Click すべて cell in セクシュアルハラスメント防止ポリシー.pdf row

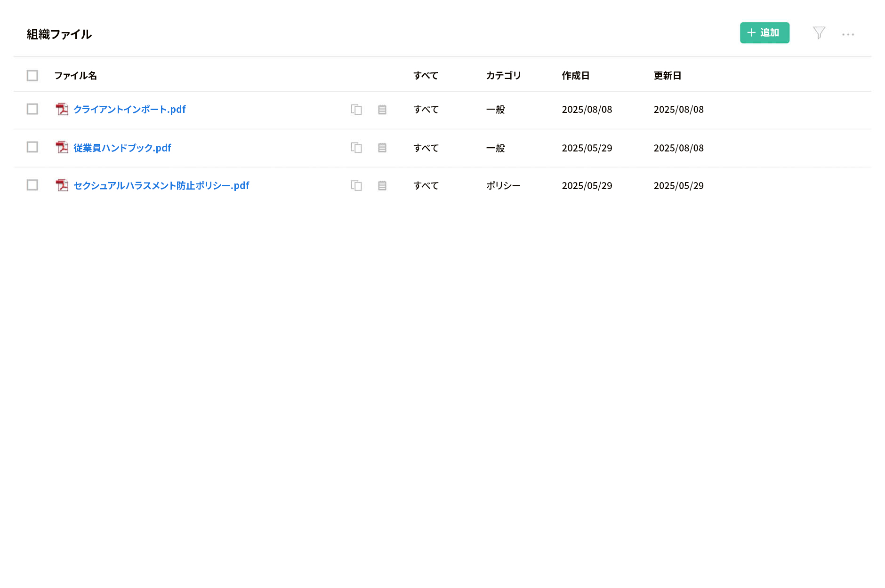(x=426, y=186)
